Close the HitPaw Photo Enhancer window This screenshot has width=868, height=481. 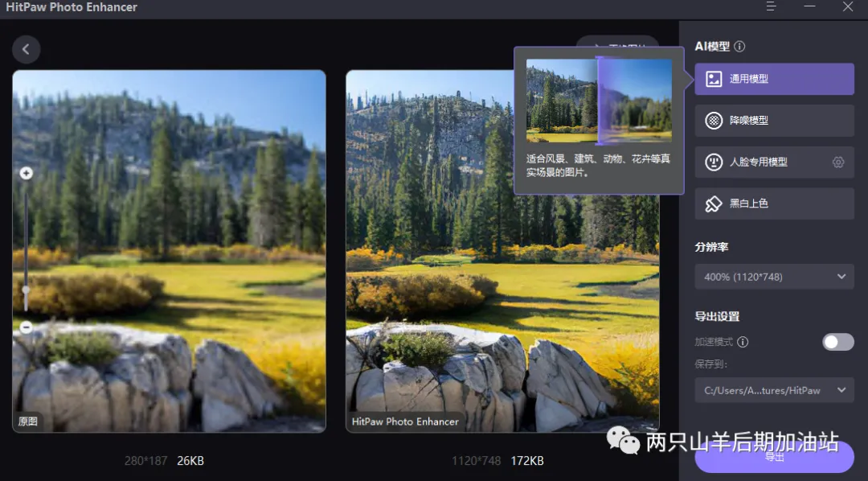[x=848, y=6]
